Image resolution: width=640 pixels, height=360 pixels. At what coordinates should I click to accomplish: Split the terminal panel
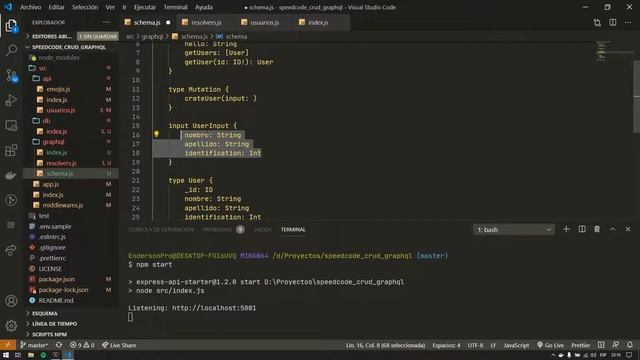(582, 229)
